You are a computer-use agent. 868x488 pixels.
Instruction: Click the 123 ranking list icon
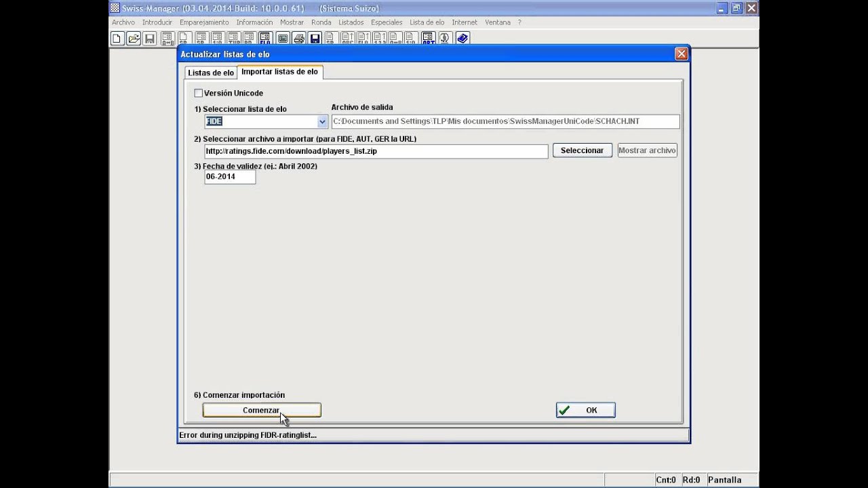click(379, 39)
